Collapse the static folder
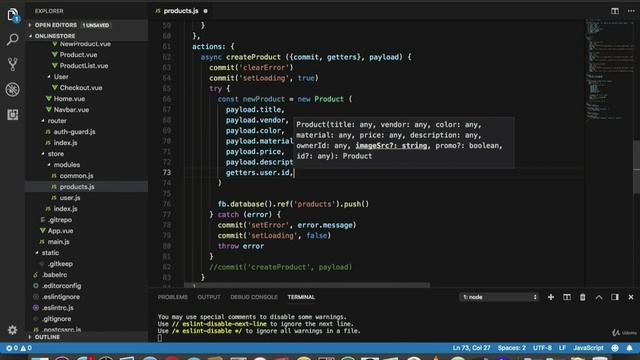The image size is (640, 360). click(50, 253)
